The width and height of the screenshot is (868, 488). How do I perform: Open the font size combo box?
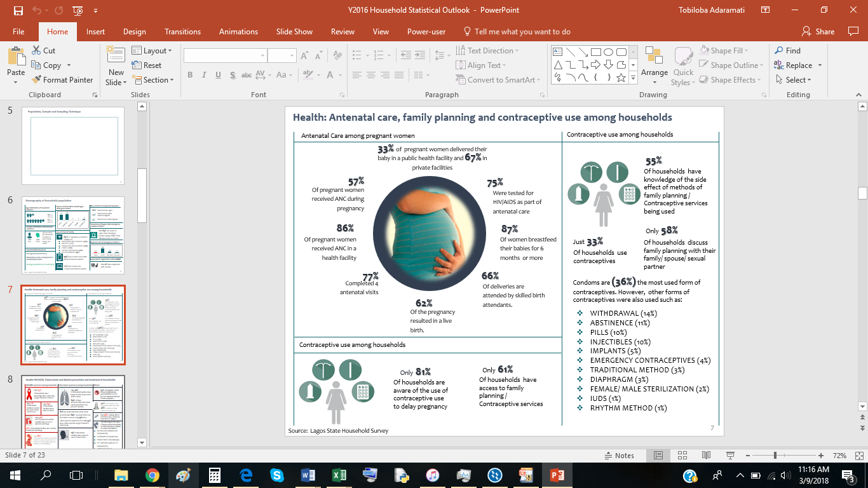click(x=282, y=56)
